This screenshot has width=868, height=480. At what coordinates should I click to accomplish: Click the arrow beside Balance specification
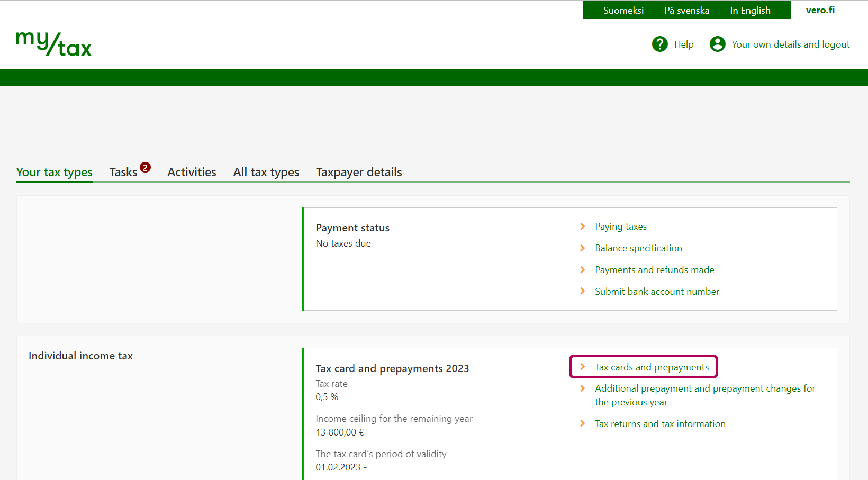[x=582, y=248]
